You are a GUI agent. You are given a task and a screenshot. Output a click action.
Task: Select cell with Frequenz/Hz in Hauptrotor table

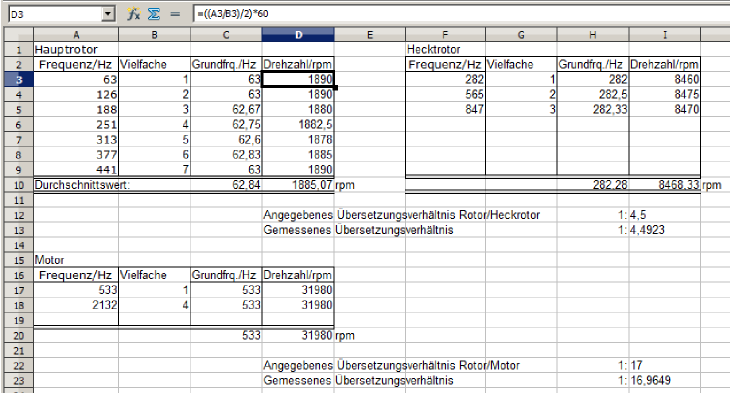(76, 64)
